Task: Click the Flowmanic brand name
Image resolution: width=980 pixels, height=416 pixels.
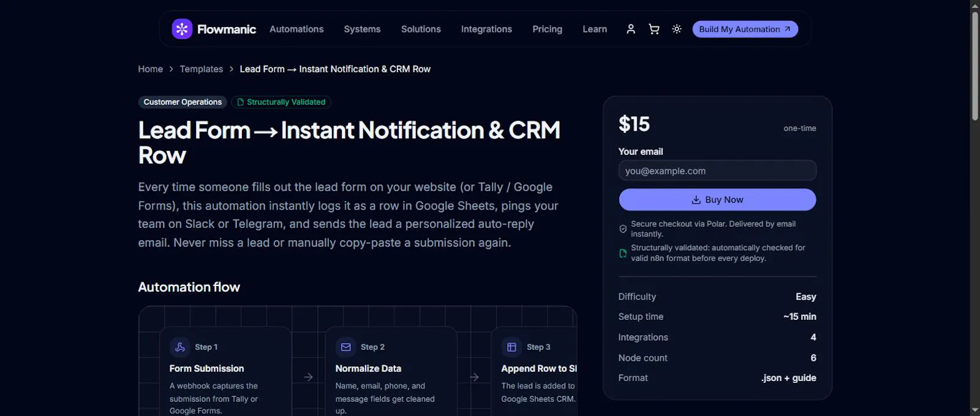Action: [x=227, y=29]
